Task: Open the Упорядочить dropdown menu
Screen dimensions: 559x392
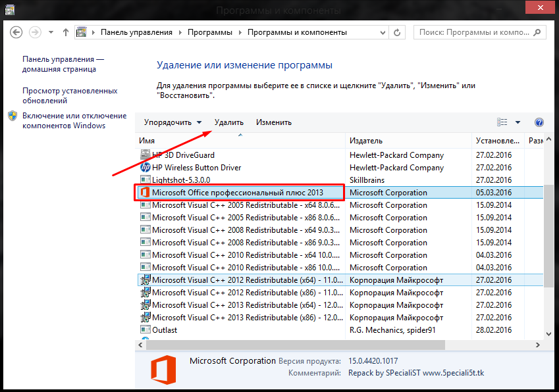Action: 173,122
